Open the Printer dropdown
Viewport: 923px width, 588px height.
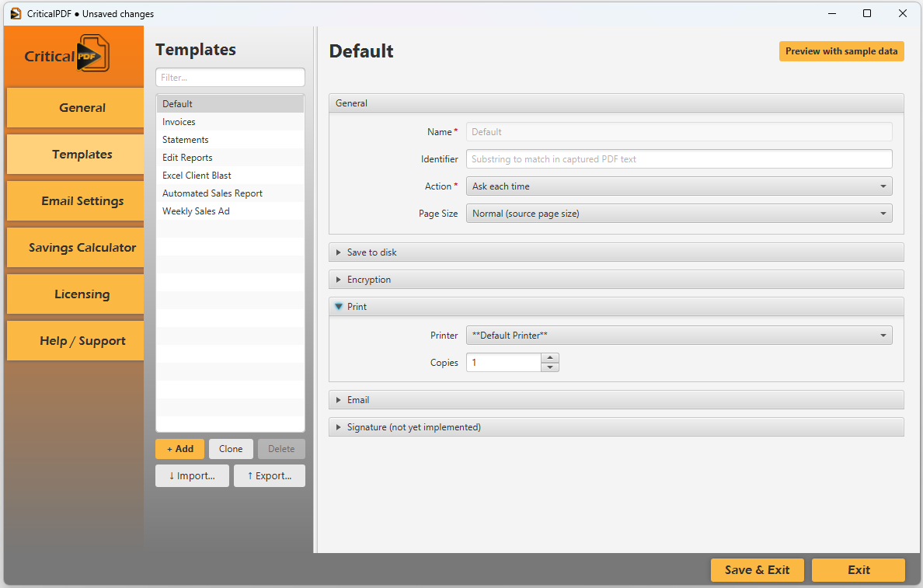tap(679, 336)
